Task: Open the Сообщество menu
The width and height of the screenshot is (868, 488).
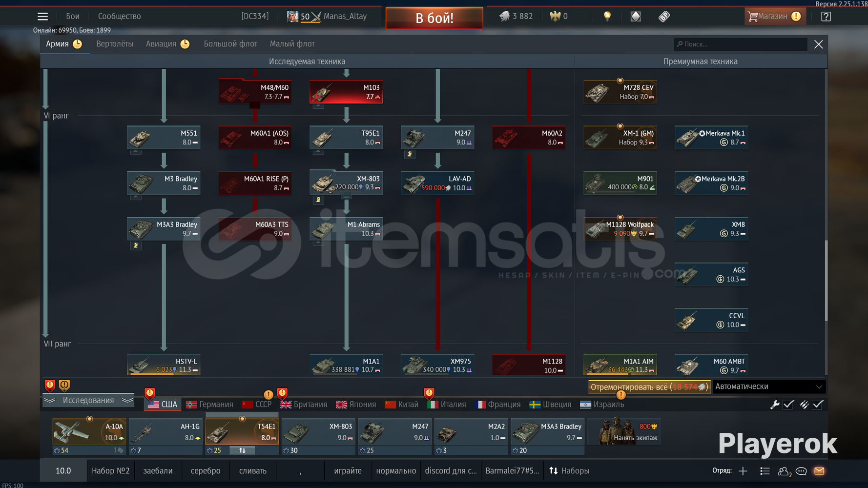Action: tap(119, 16)
